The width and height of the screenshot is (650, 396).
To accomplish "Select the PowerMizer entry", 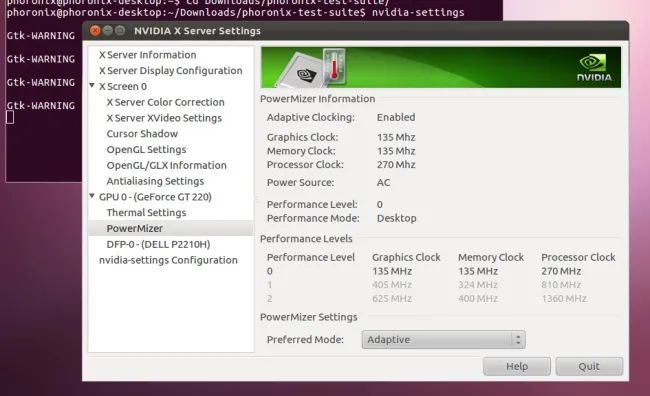I will click(171, 228).
